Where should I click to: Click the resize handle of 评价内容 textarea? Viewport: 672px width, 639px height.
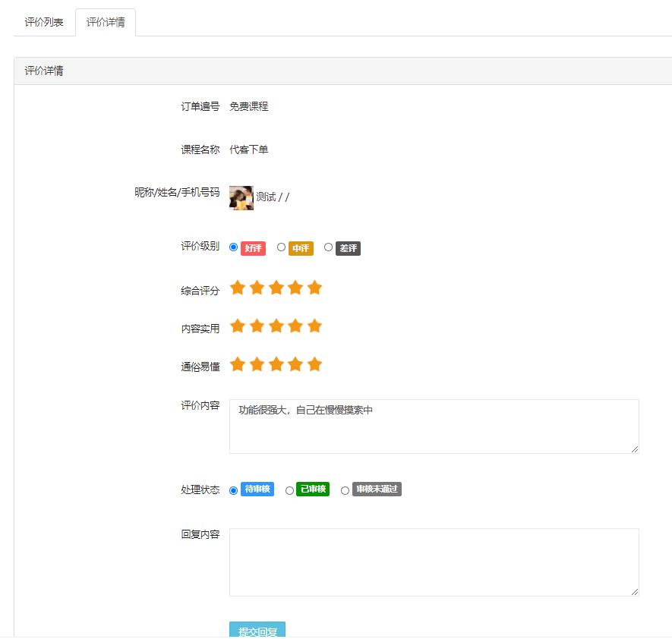click(635, 449)
